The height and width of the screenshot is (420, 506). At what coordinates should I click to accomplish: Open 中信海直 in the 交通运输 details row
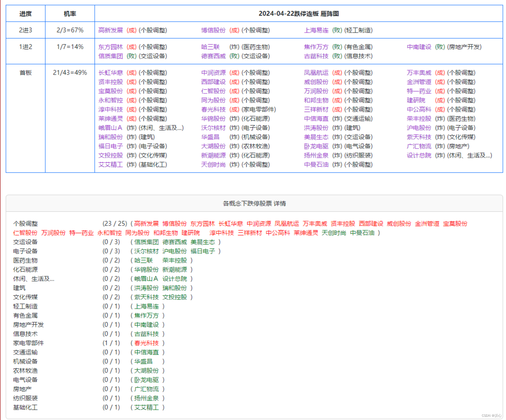pos(146,352)
